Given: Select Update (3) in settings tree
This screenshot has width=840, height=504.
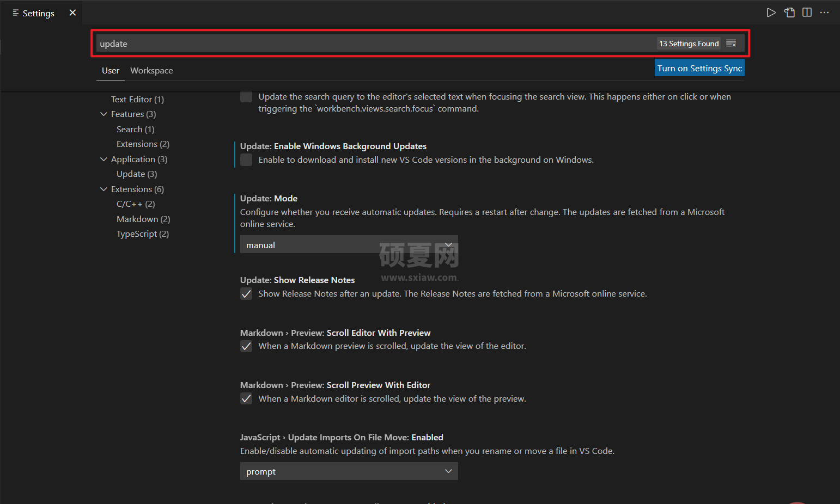Looking at the screenshot, I should [x=137, y=174].
